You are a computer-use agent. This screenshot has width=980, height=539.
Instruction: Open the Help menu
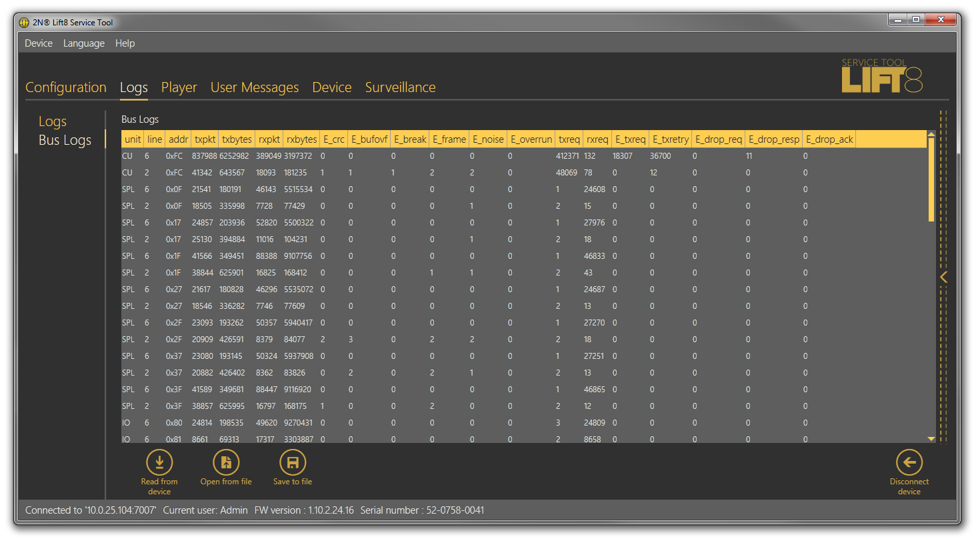[125, 43]
